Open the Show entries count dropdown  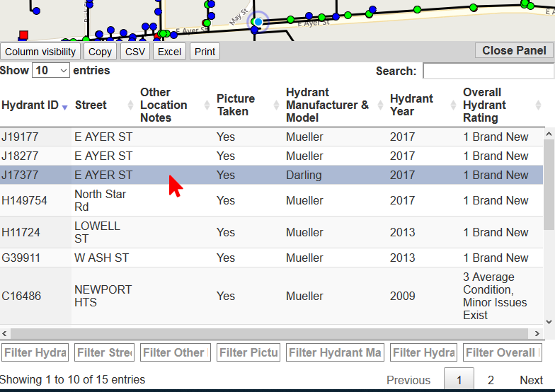pyautogui.click(x=52, y=71)
